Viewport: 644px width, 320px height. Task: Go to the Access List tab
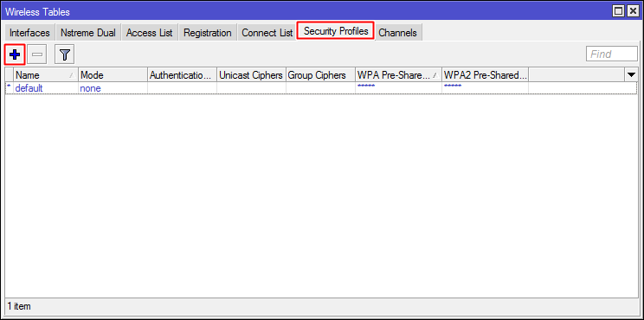[150, 33]
